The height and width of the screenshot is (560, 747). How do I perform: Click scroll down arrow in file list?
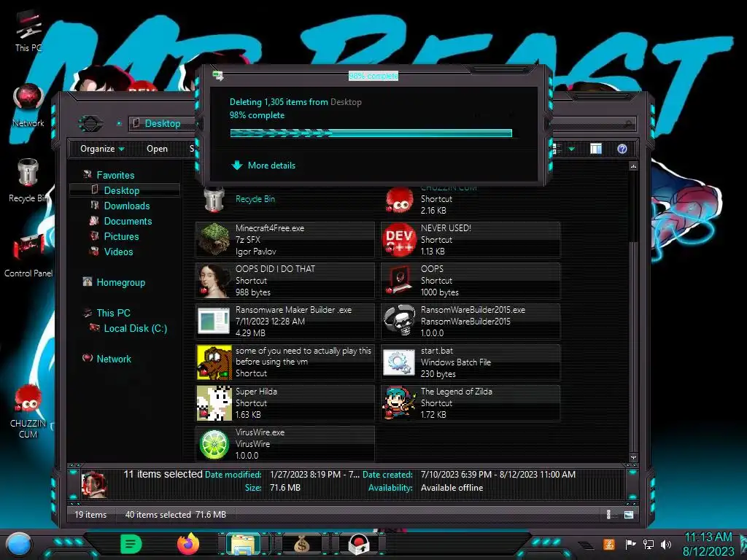tap(633, 458)
